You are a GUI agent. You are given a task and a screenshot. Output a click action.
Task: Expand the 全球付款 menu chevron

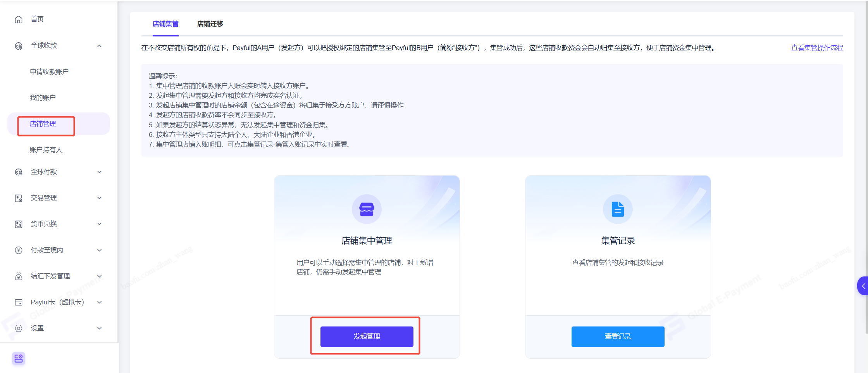(100, 172)
